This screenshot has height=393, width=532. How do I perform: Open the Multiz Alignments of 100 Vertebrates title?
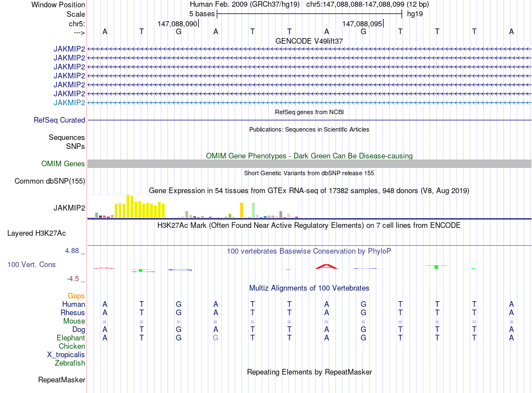tap(309, 288)
